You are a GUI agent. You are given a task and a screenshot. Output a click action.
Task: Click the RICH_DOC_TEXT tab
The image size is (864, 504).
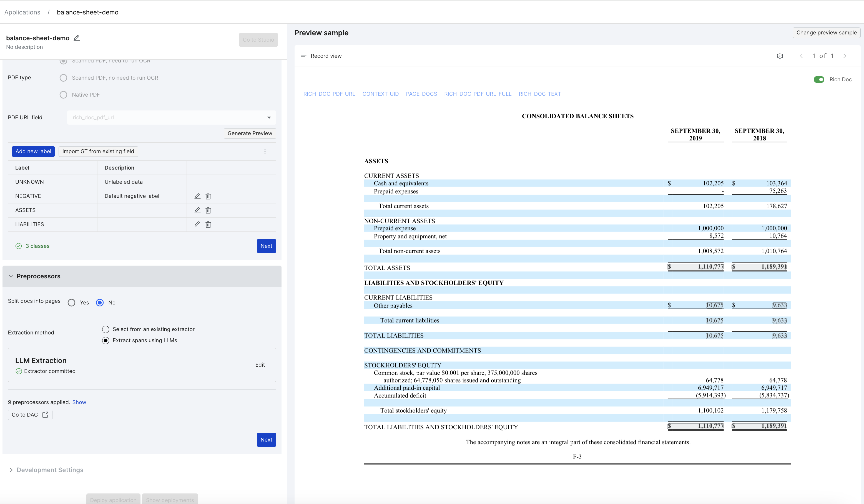click(539, 94)
